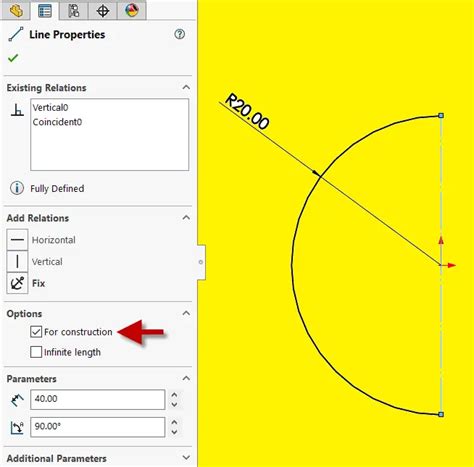Open the DimXpertManager tab
The width and height of the screenshot is (474, 467).
point(103,11)
